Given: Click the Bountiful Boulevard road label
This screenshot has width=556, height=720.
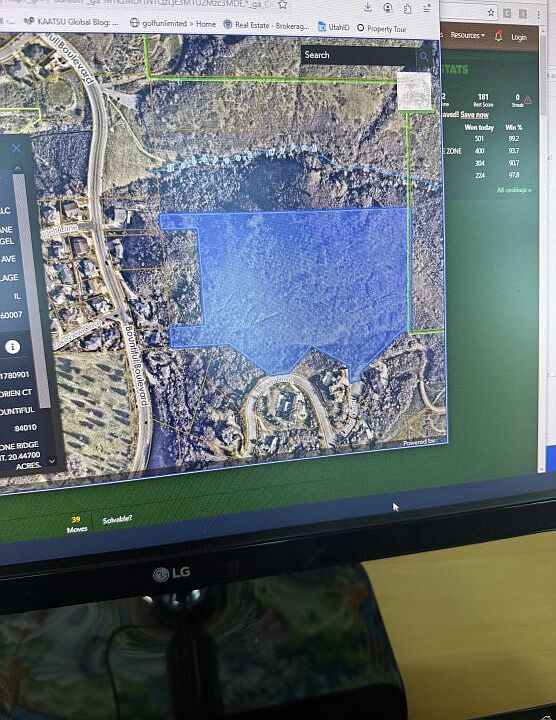Looking at the screenshot, I should pos(136,366).
